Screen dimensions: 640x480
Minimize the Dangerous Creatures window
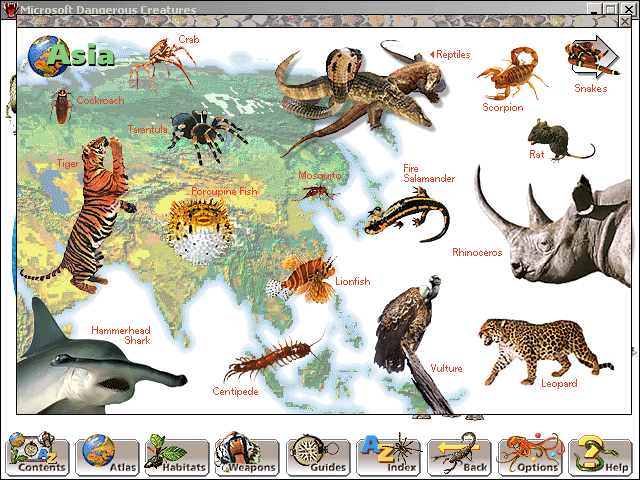tap(594, 9)
